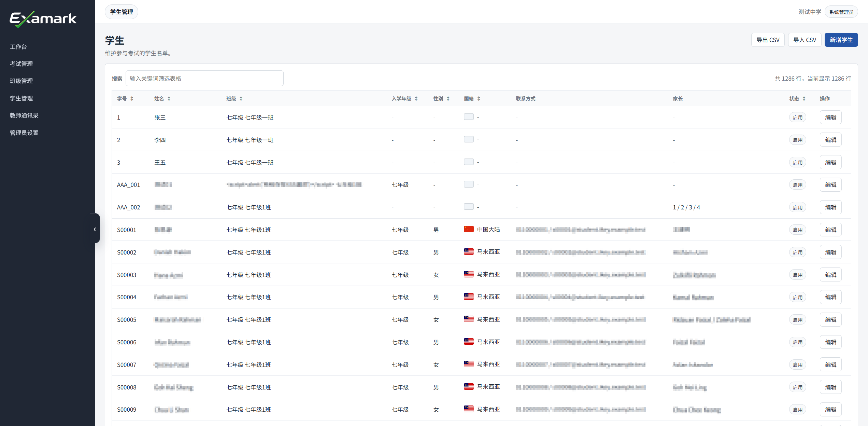Click the Malaysia flag in row S00005
868x426 pixels.
coord(469,319)
